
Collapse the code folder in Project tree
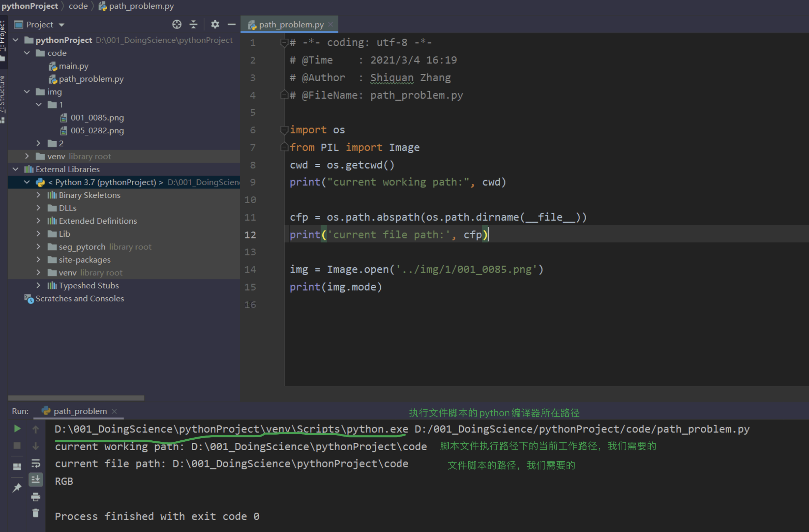coord(27,53)
